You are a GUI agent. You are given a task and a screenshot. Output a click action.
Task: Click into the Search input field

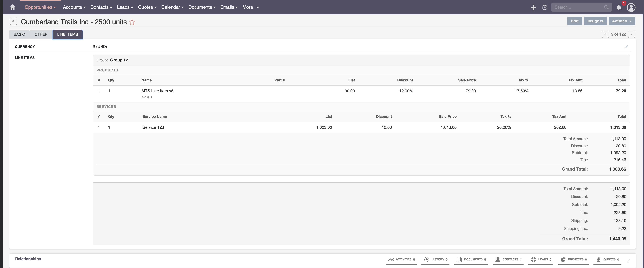pyautogui.click(x=578, y=7)
